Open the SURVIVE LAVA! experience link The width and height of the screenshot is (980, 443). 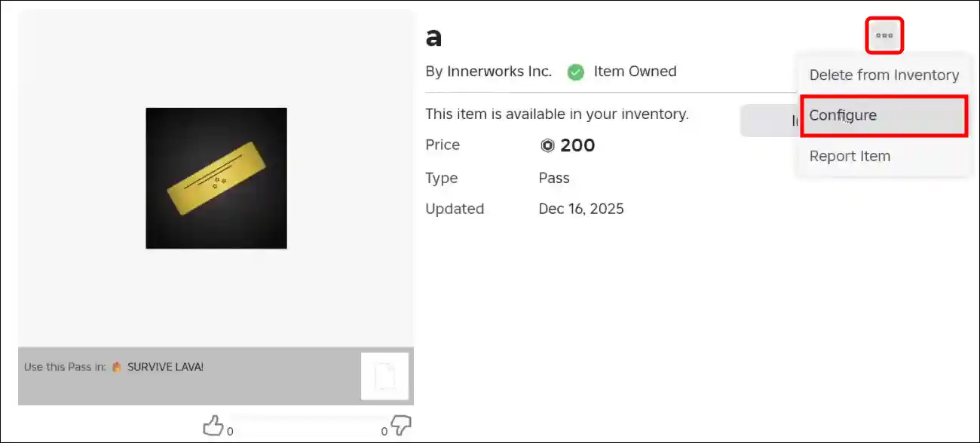point(164,366)
